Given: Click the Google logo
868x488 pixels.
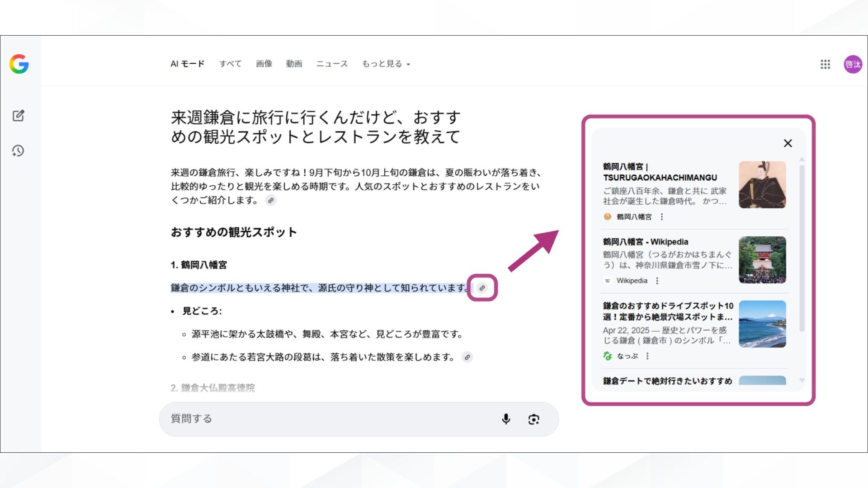Looking at the screenshot, I should 19,64.
